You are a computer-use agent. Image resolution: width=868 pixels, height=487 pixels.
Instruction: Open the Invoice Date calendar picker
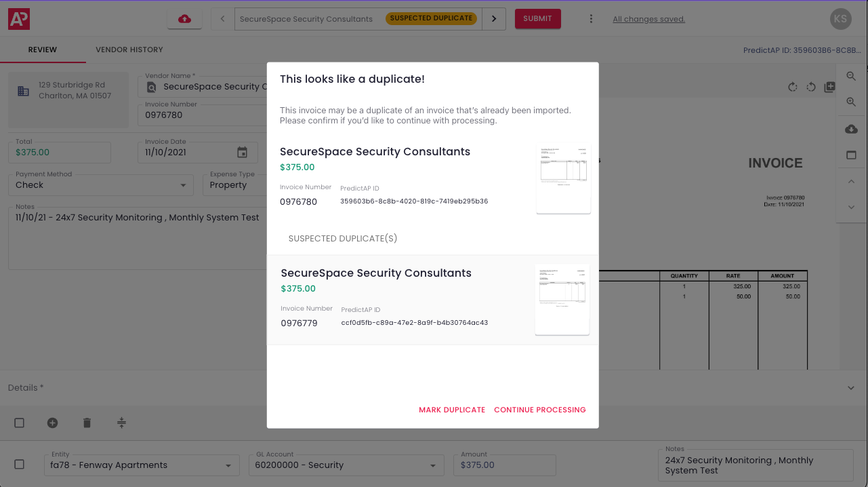[243, 153]
